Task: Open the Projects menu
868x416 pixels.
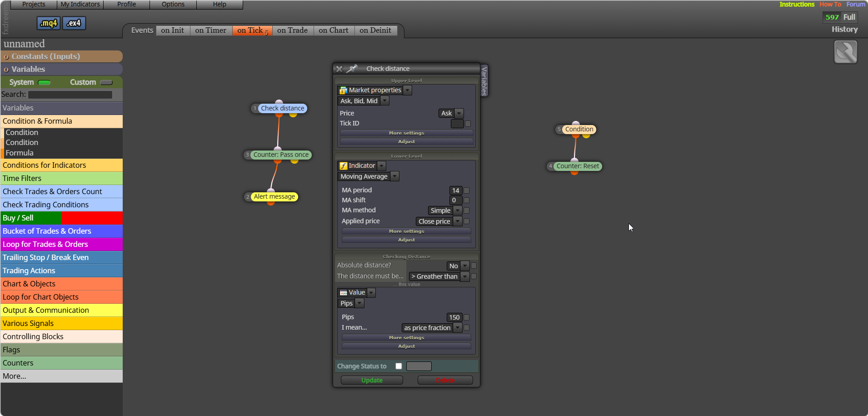Action: point(34,5)
